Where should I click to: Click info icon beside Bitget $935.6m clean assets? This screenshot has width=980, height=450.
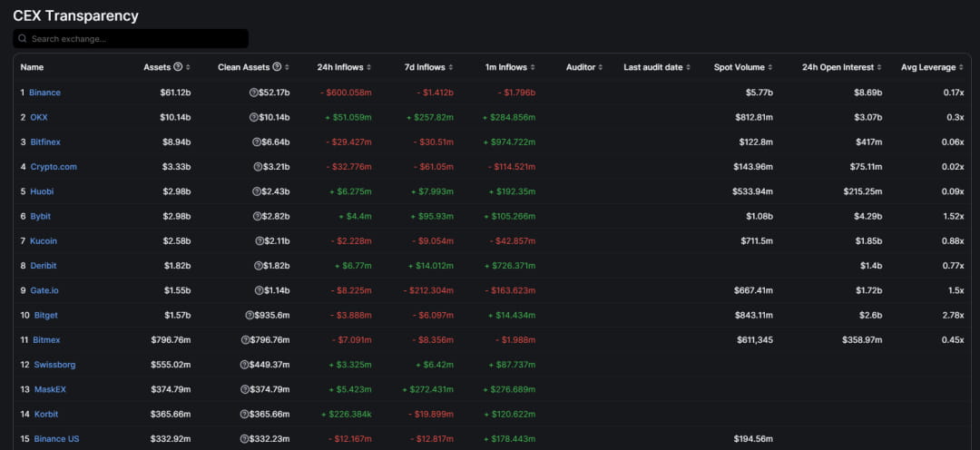pos(250,315)
